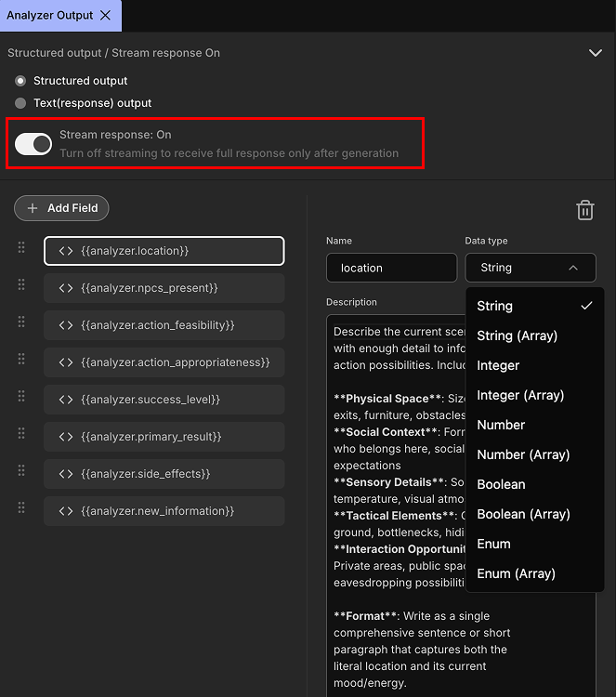Image resolution: width=616 pixels, height=697 pixels.
Task: Delete the field with trash icon
Action: (585, 210)
